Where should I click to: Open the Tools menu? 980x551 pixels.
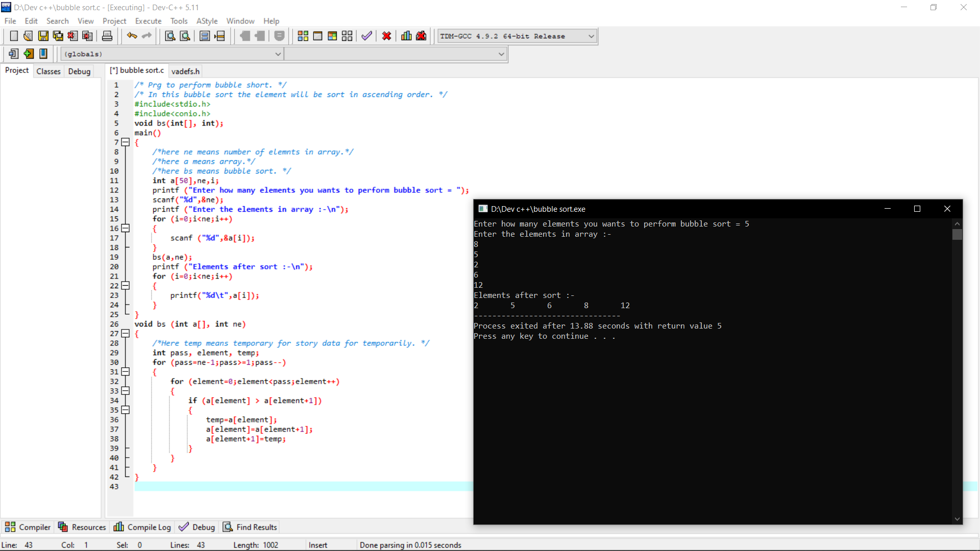(x=179, y=21)
